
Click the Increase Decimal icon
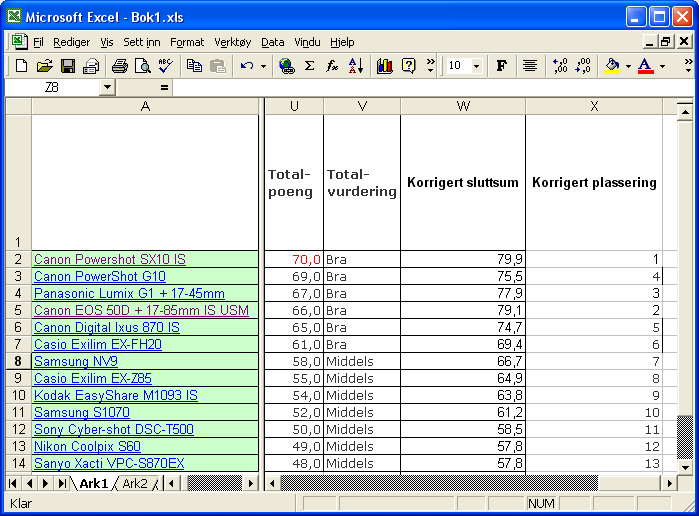559,66
